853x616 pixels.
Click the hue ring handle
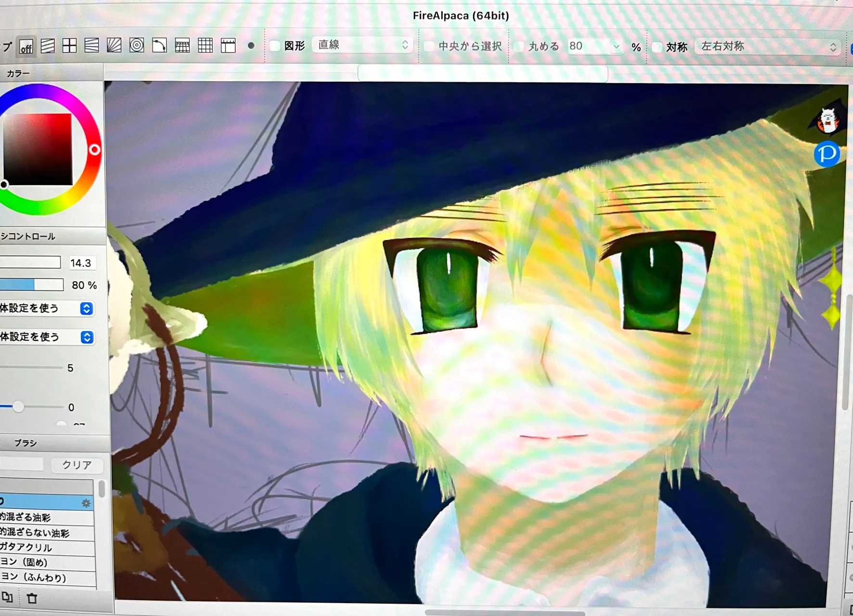95,150
